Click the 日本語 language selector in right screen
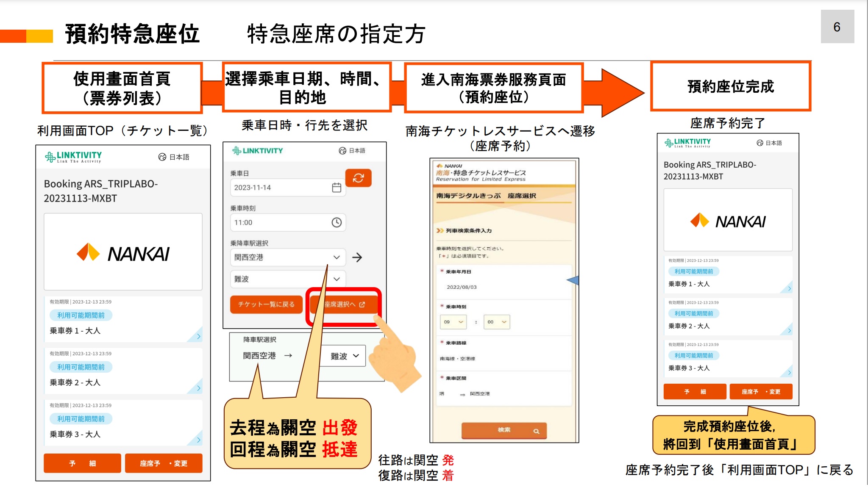 coord(769,143)
